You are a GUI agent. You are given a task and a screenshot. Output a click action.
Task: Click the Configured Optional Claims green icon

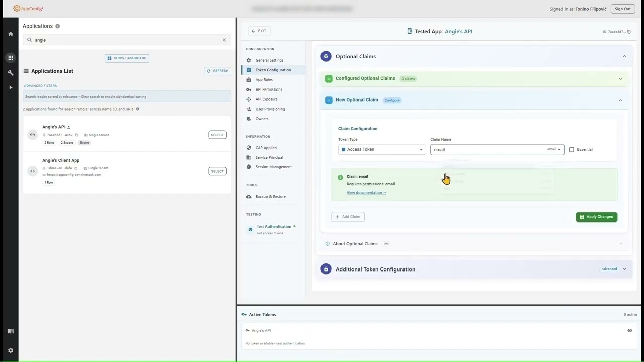click(329, 79)
